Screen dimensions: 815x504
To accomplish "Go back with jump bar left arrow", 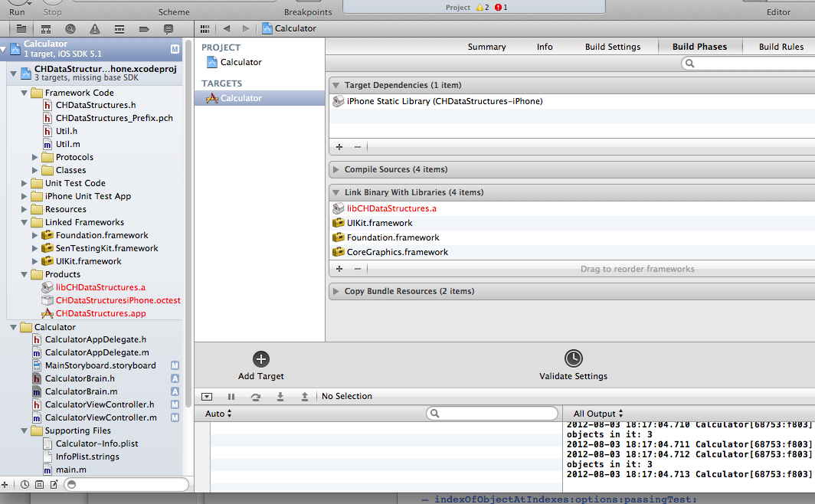I will [x=227, y=28].
